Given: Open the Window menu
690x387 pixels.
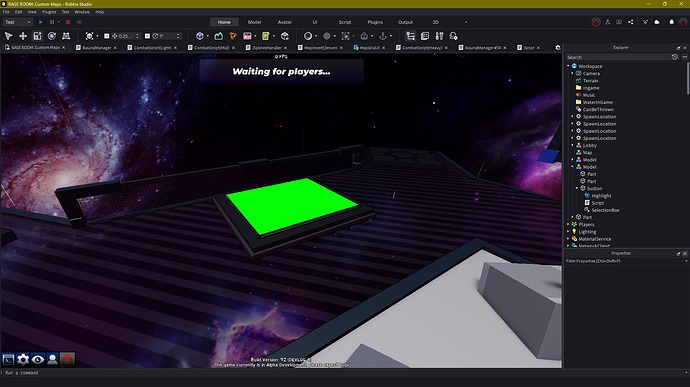Looking at the screenshot, I should (x=82, y=12).
